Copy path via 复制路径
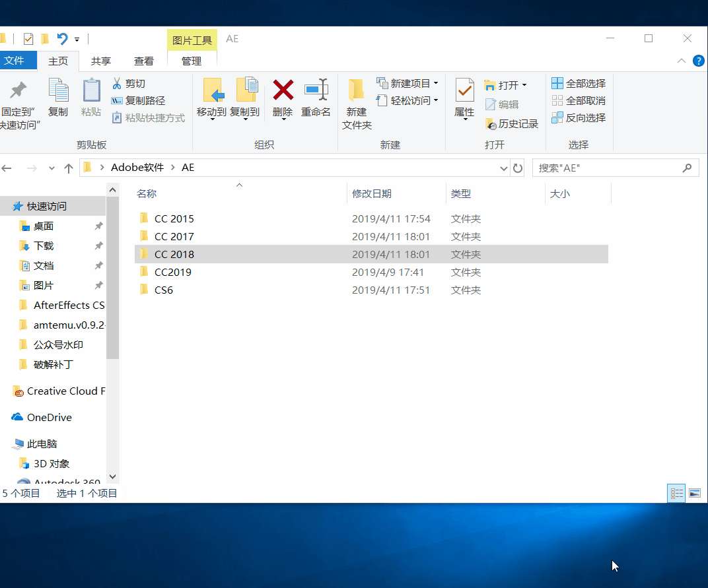The image size is (708, 588). pyautogui.click(x=139, y=100)
